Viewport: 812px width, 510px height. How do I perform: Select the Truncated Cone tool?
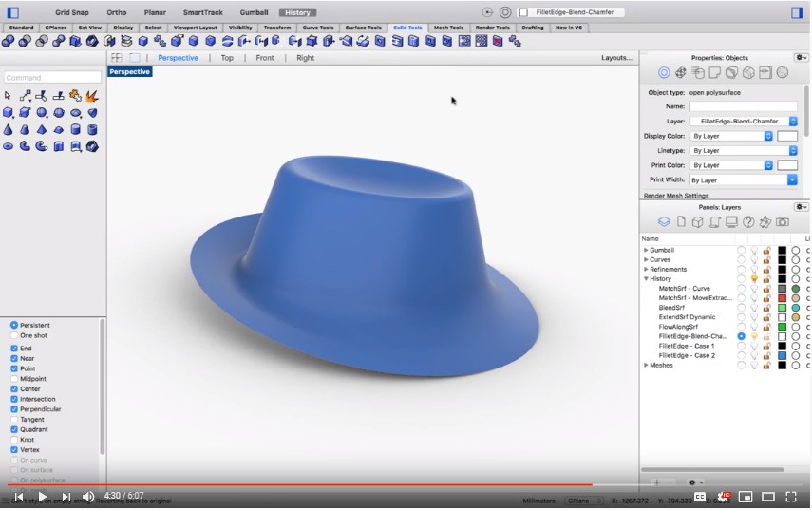pyautogui.click(x=25, y=129)
